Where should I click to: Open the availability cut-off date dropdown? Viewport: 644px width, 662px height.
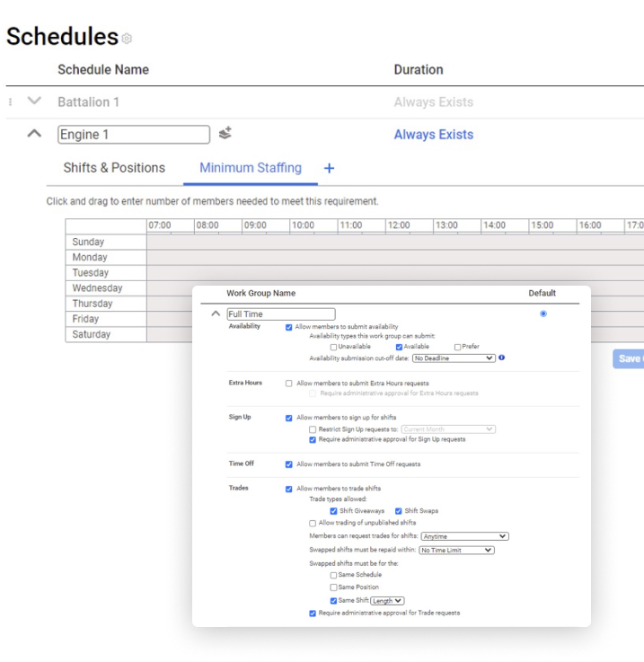(454, 358)
